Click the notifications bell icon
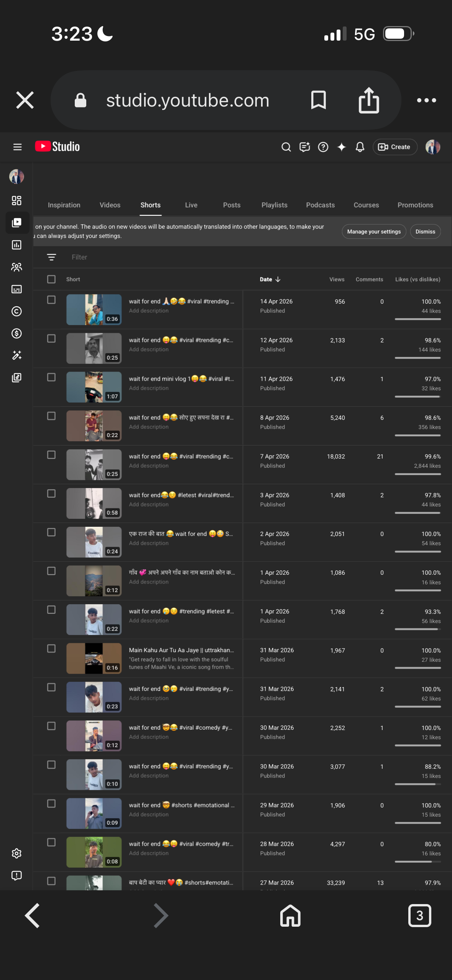452x980 pixels. pyautogui.click(x=360, y=147)
